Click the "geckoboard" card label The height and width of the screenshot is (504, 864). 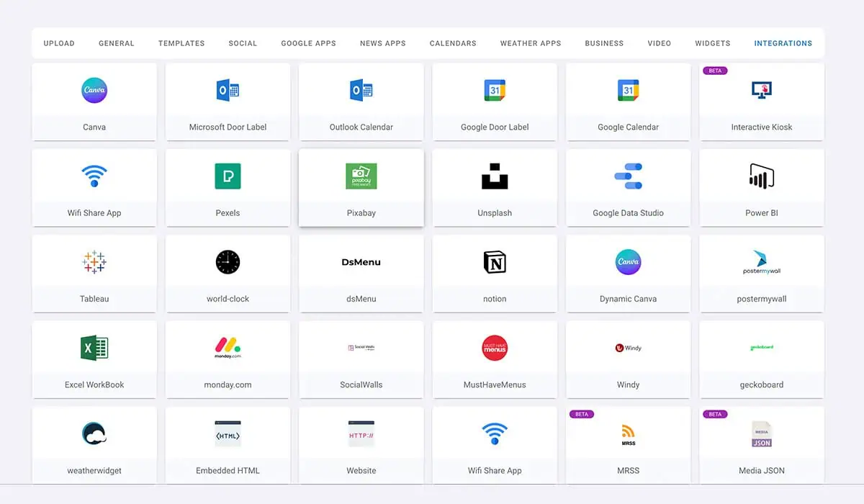click(762, 384)
